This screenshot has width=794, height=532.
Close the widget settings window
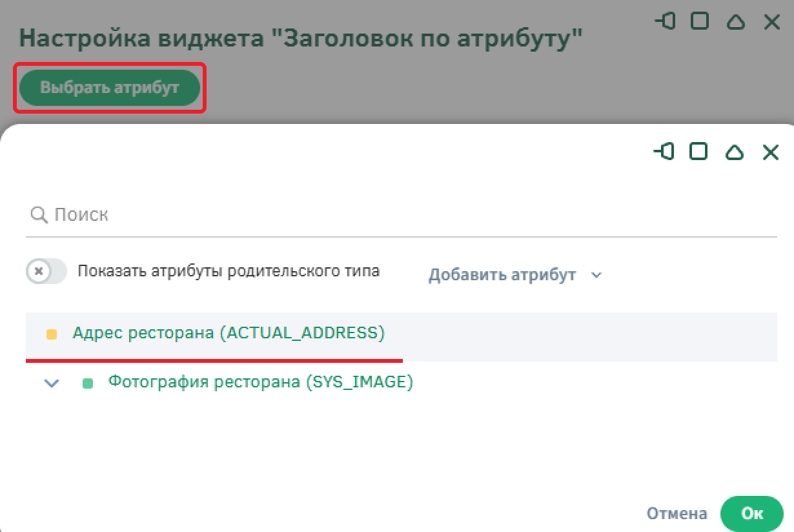pyautogui.click(x=771, y=23)
